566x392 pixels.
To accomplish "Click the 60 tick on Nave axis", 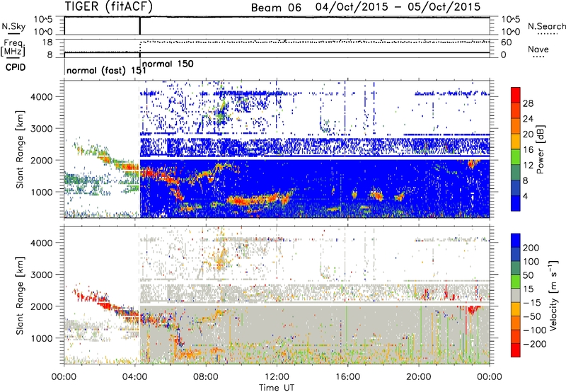I will (x=506, y=42).
